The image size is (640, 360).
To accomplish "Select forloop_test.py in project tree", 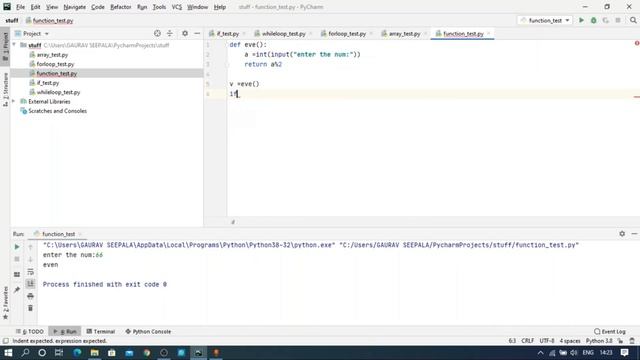I will tap(55, 64).
